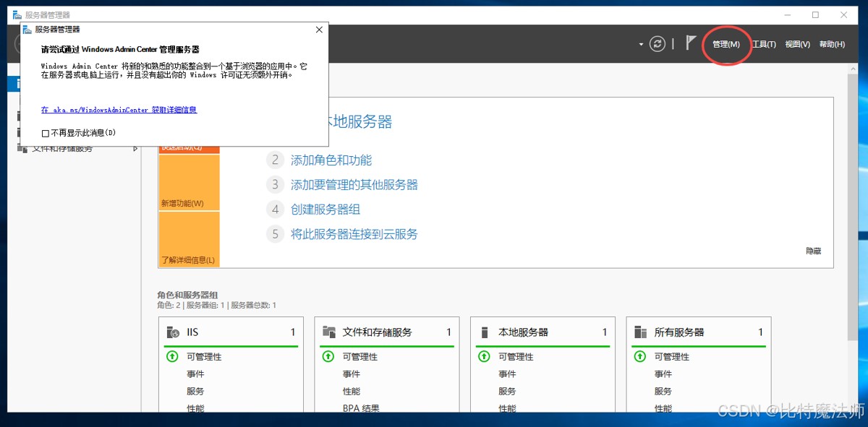Open the small dropdown arrow beside refresh
The image size is (868, 427).
[641, 44]
